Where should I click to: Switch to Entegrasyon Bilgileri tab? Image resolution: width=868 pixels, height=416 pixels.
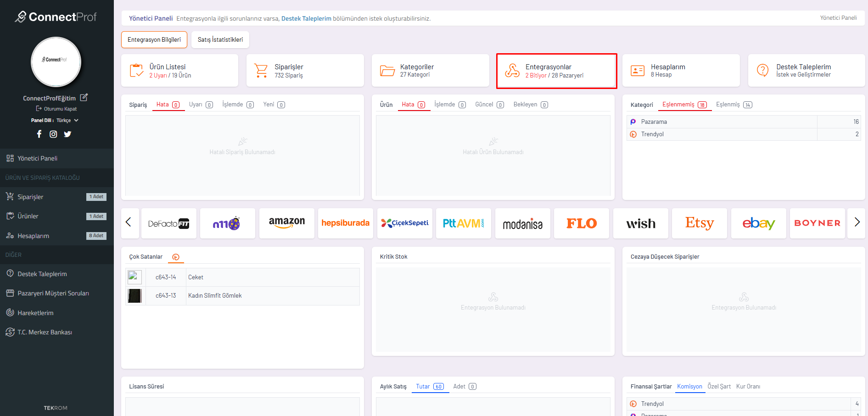(x=154, y=39)
